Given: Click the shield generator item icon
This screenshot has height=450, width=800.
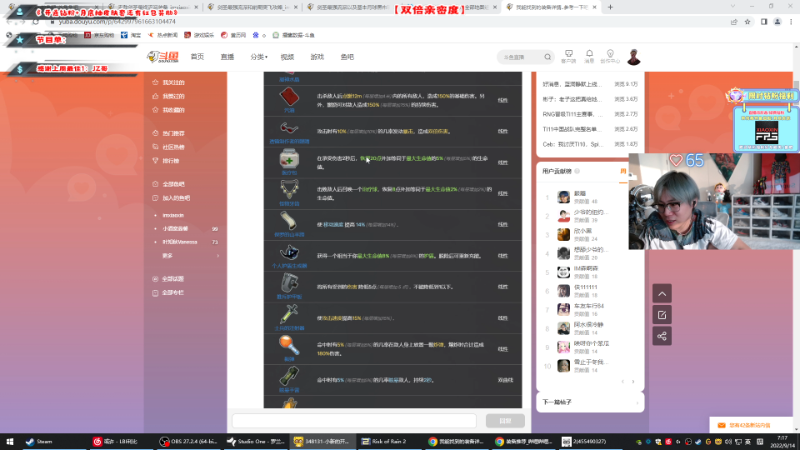Looking at the screenshot, I should 289,252.
